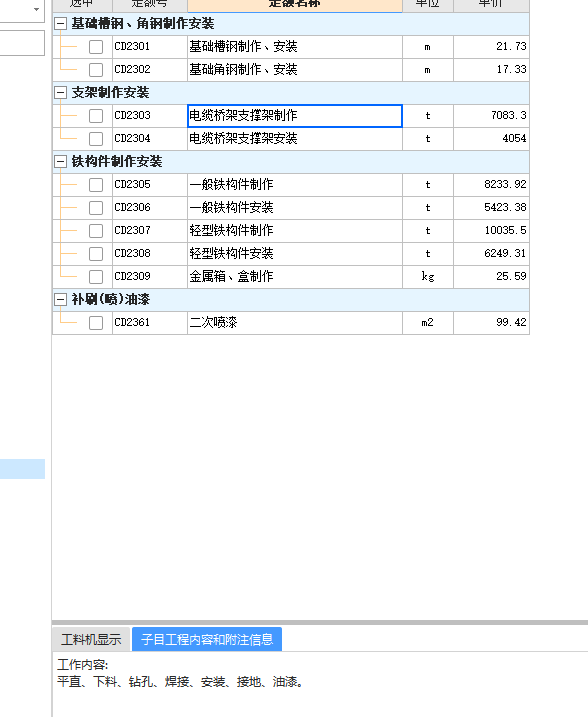The height and width of the screenshot is (717, 588).
Task: Open the dropdown arrow in left panel
Action: pyautogui.click(x=37, y=9)
